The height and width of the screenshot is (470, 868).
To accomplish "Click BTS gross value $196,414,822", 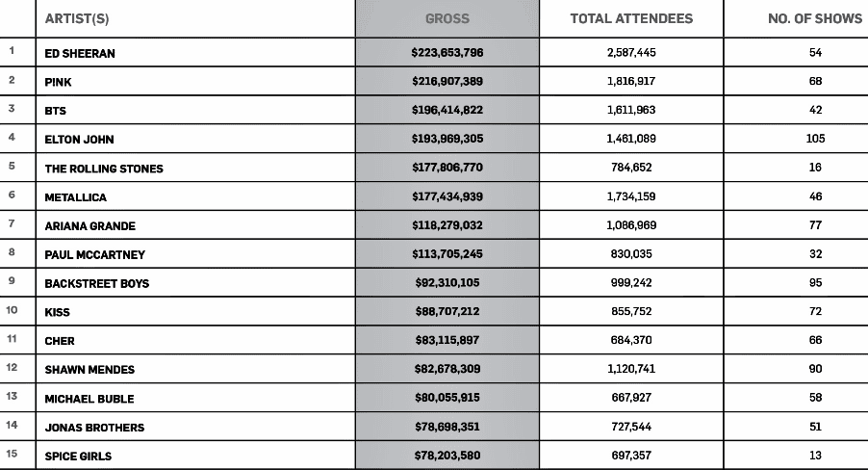I will point(447,110).
